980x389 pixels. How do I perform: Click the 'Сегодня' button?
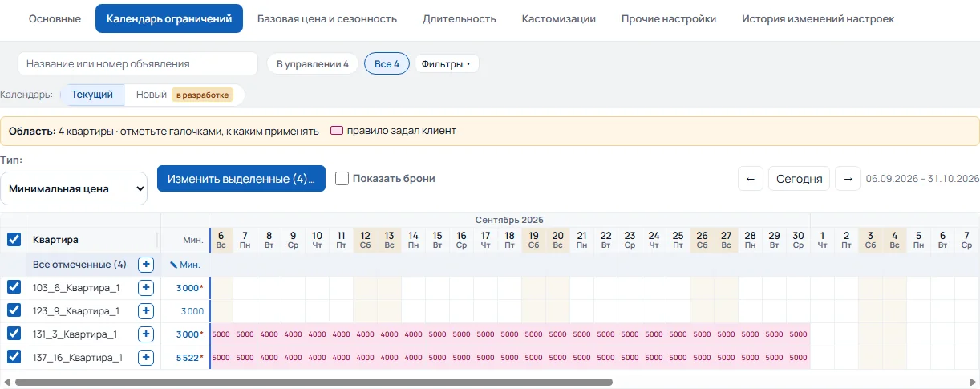pyautogui.click(x=799, y=179)
